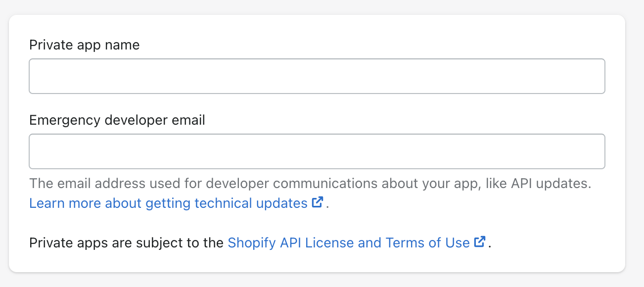
Task: Click the period after the Terms of Use icon
Action: coord(489,245)
